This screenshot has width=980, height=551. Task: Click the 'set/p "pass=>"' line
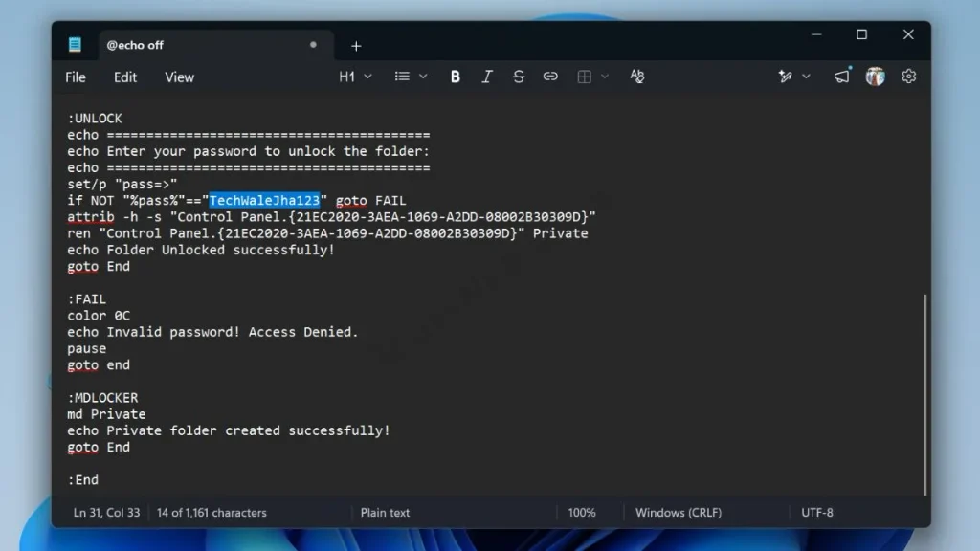tap(122, 185)
